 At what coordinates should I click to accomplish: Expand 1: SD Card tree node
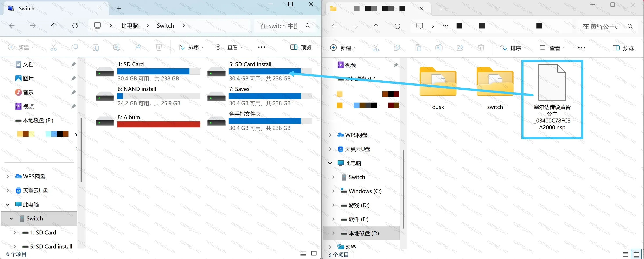pyautogui.click(x=15, y=232)
